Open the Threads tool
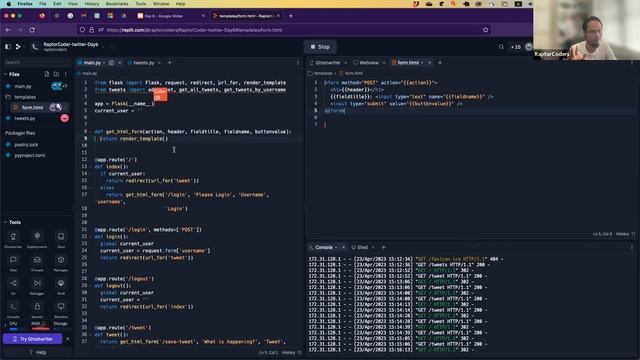The height and width of the screenshot is (360, 640). pyautogui.click(x=37, y=263)
